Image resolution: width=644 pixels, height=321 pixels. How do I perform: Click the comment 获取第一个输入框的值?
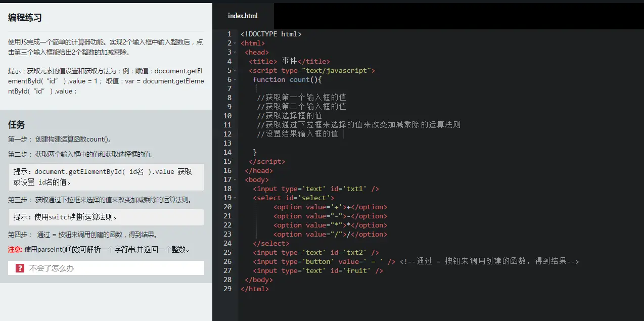(301, 98)
